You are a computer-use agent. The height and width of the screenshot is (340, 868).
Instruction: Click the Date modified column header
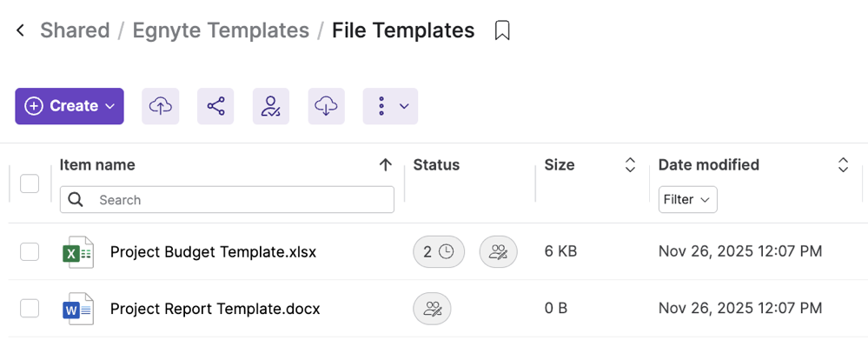[x=709, y=165]
